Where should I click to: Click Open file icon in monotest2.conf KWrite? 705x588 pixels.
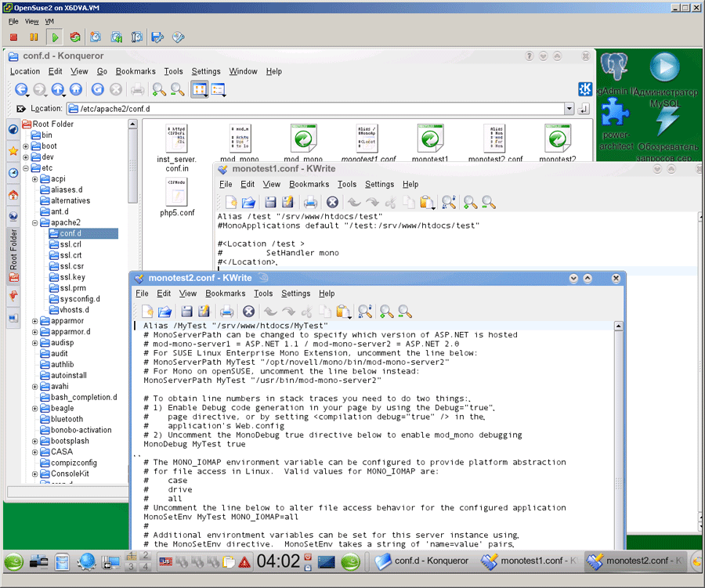tap(165, 311)
